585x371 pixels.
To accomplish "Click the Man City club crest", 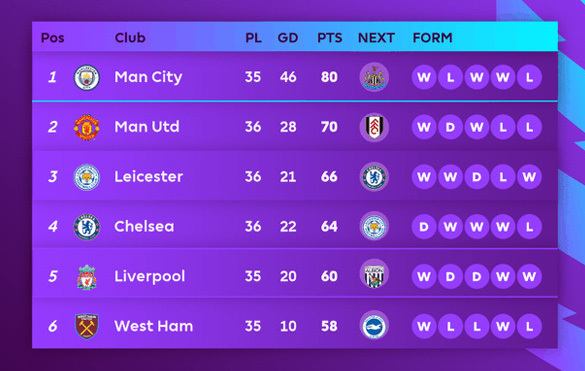I will 87,77.
